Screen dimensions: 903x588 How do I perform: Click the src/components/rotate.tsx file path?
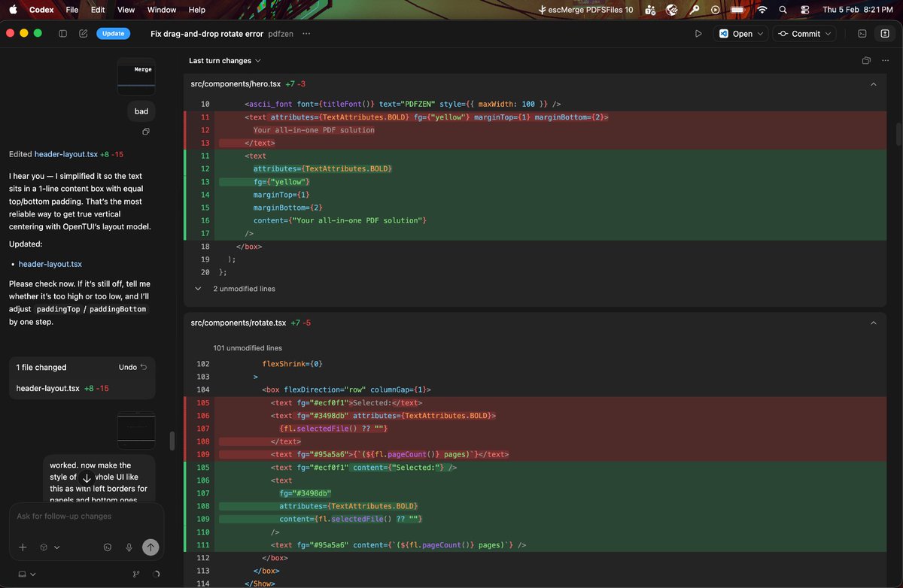coord(239,323)
